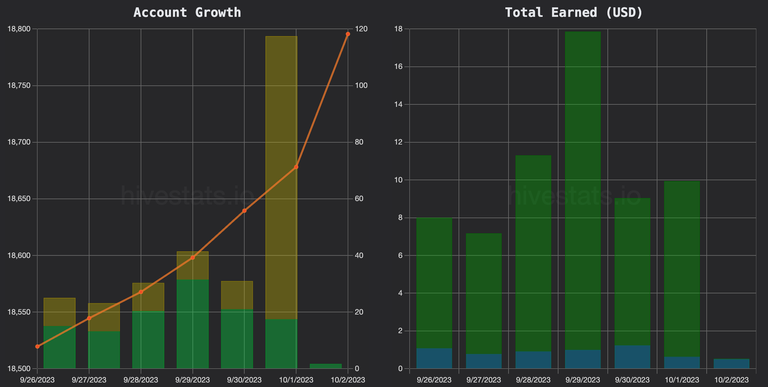
Task: Click the yellow segment of 9/27/2023 bar
Action: point(104,317)
